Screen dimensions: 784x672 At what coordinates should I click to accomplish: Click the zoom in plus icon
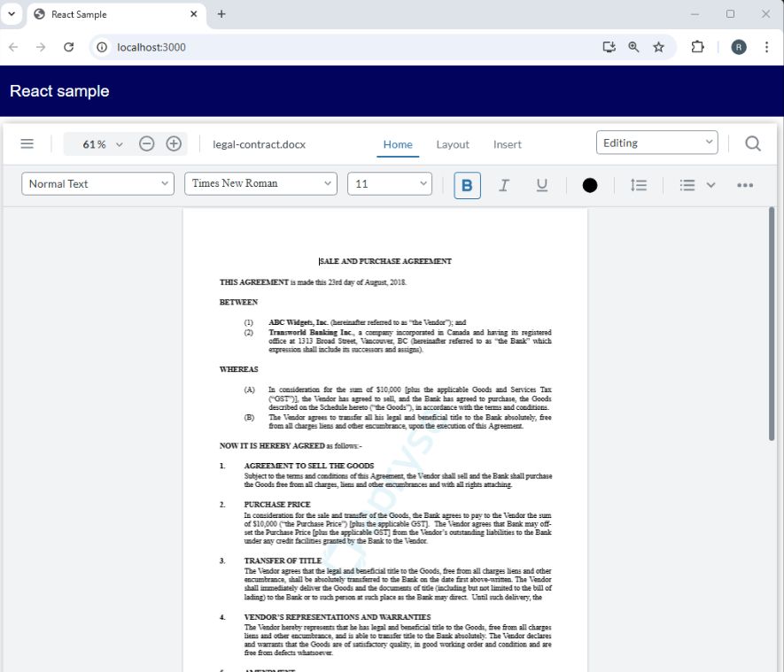pos(174,144)
